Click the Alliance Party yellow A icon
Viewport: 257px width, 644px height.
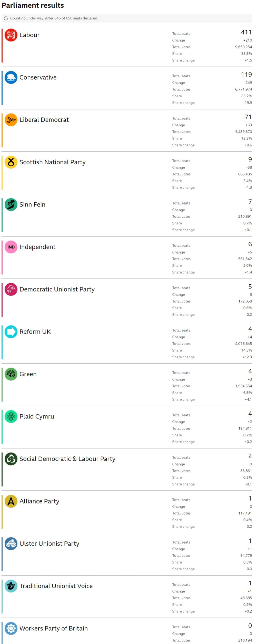point(11,501)
